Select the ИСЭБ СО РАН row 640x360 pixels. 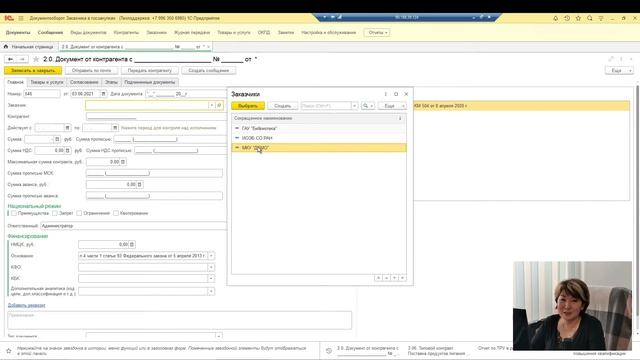click(319, 138)
